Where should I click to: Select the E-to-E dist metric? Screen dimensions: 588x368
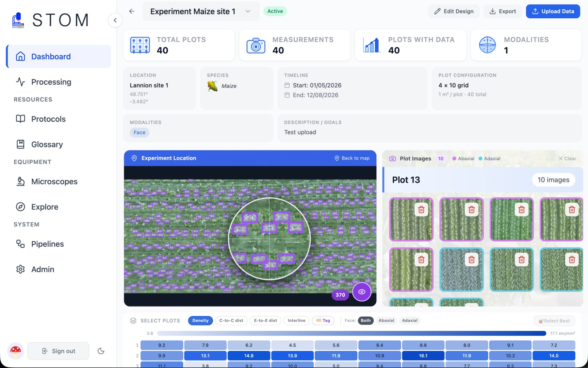pyautogui.click(x=266, y=321)
